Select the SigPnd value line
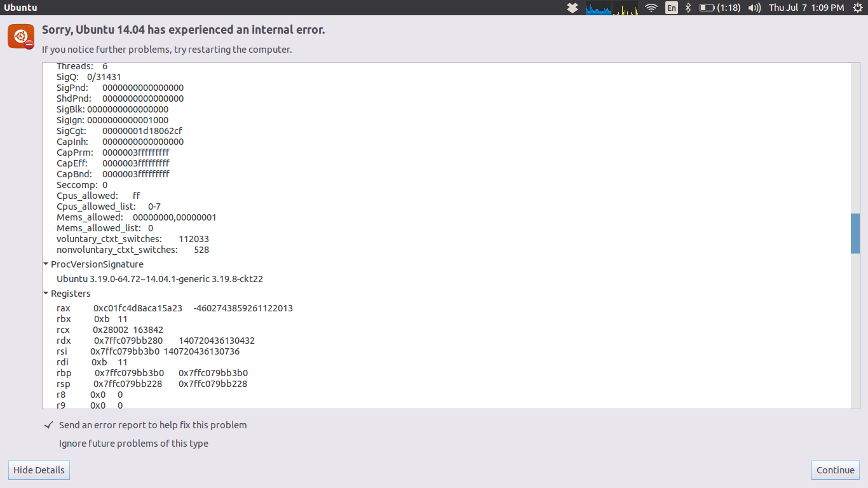868x488 pixels. pyautogui.click(x=120, y=88)
